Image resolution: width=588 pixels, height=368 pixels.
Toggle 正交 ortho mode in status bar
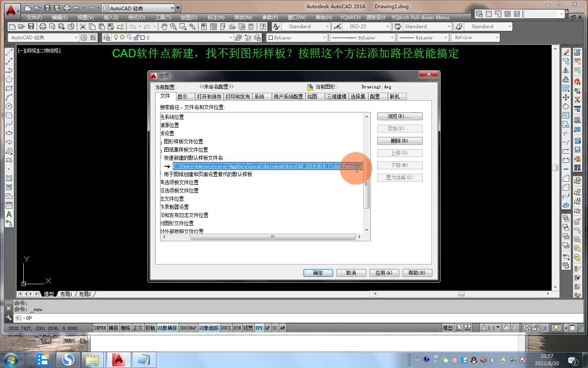tap(138, 328)
